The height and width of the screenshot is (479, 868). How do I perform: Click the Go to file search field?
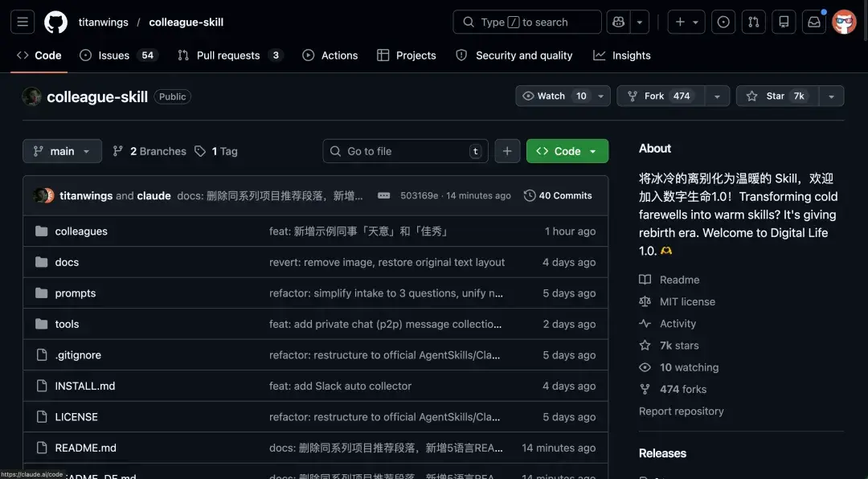406,151
